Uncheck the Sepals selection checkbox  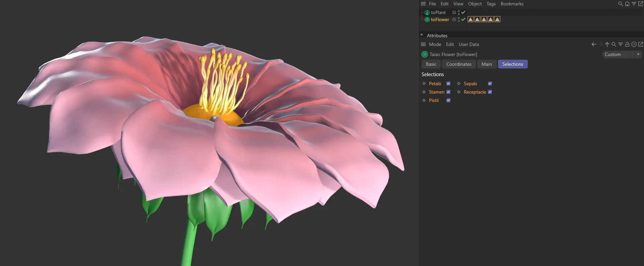click(490, 84)
